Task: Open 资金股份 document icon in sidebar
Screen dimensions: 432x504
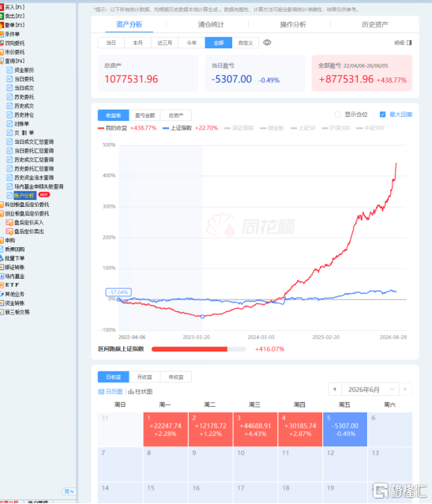Action: click(x=9, y=70)
